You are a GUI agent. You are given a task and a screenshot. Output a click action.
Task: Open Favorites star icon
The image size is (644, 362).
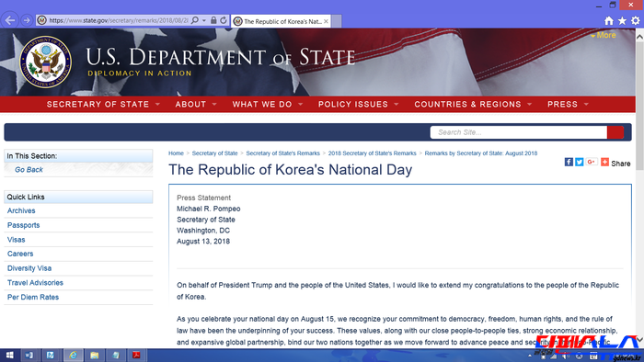point(622,20)
